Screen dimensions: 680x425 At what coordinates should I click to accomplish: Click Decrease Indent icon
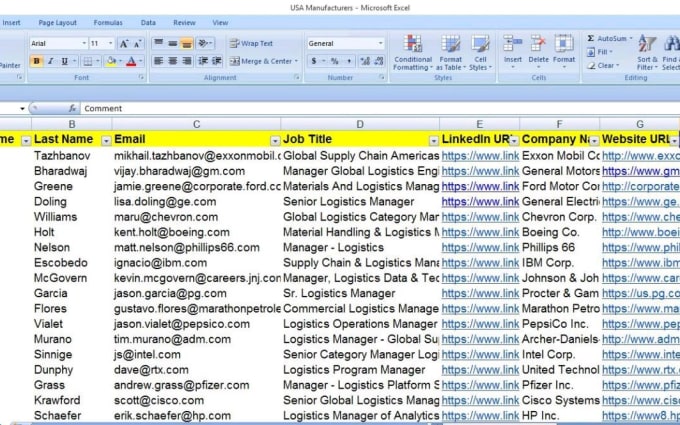(203, 61)
